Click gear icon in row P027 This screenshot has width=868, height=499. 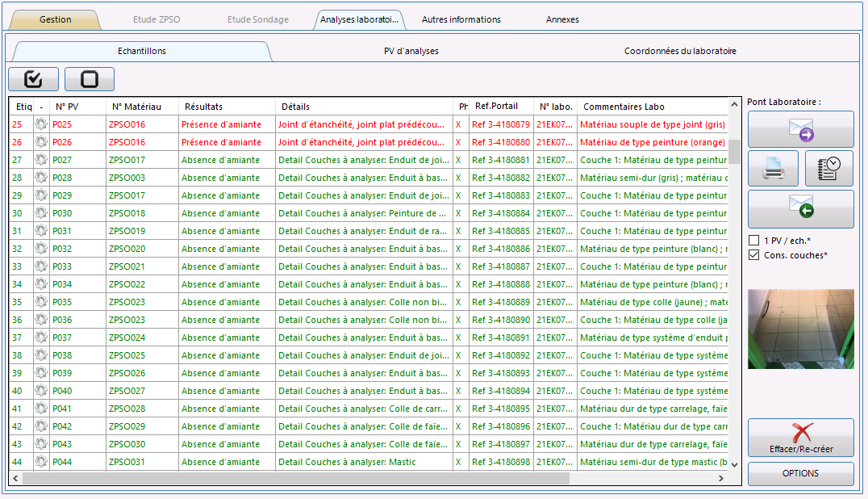point(41,160)
